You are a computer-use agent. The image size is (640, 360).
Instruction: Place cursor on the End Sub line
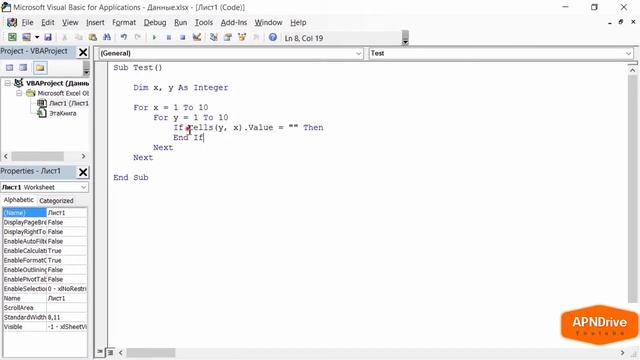click(131, 178)
